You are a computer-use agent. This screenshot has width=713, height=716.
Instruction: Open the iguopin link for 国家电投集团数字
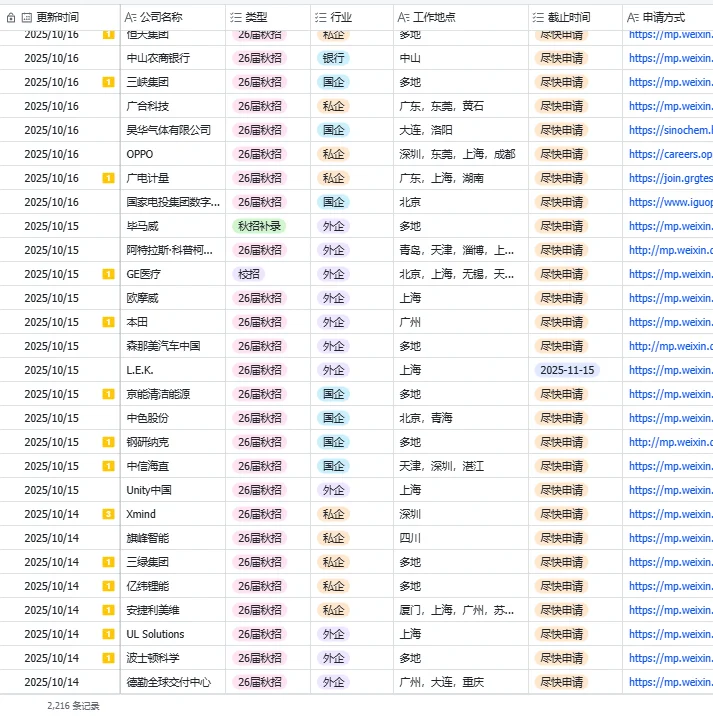click(x=671, y=202)
